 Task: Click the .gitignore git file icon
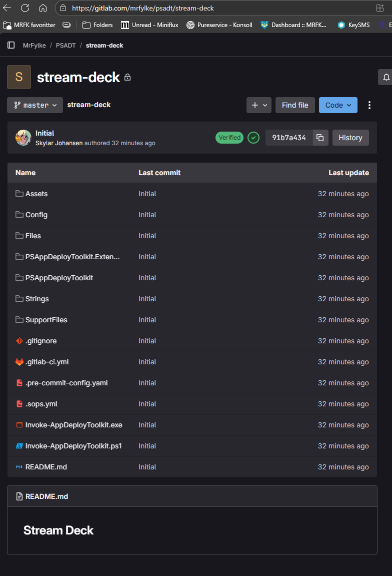19,341
